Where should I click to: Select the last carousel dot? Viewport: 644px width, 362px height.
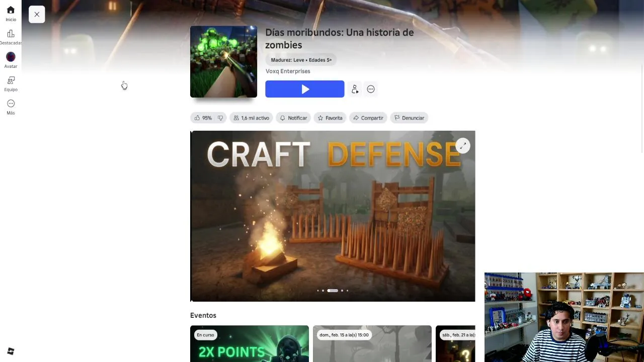[347, 291]
